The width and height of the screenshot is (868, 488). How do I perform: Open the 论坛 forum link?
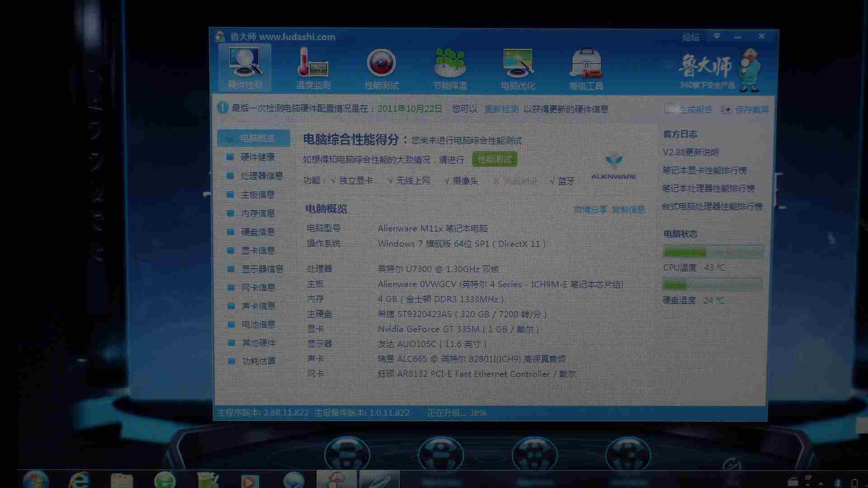tap(691, 37)
